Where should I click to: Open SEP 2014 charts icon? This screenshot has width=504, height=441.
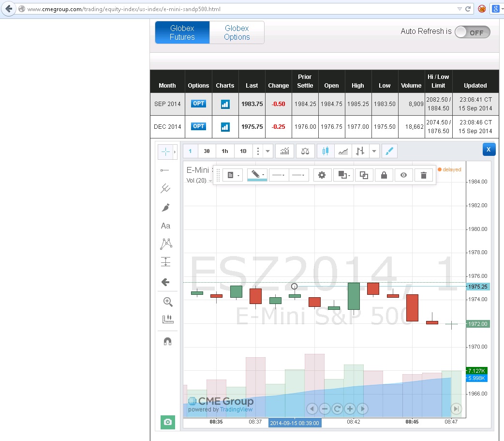click(225, 104)
